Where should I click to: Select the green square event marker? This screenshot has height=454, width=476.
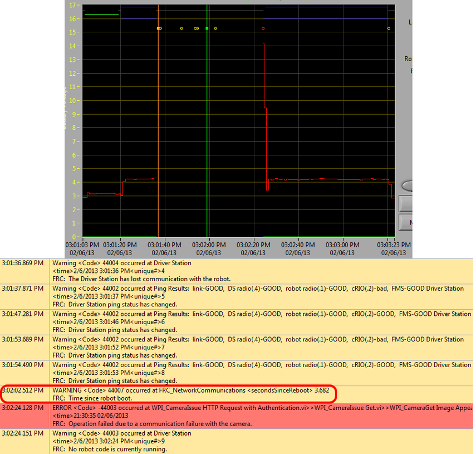click(207, 28)
